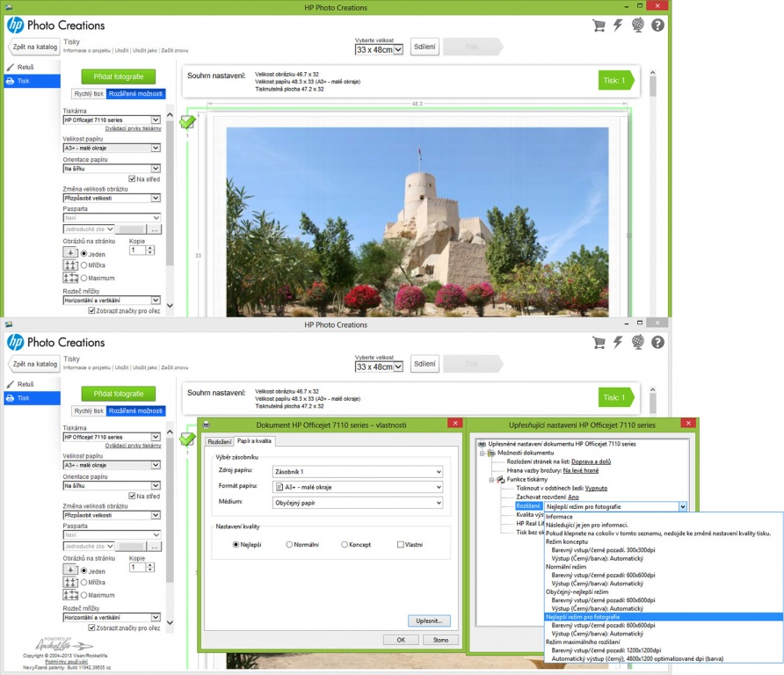Click the Tisk: 1 button in the top window

pos(616,81)
